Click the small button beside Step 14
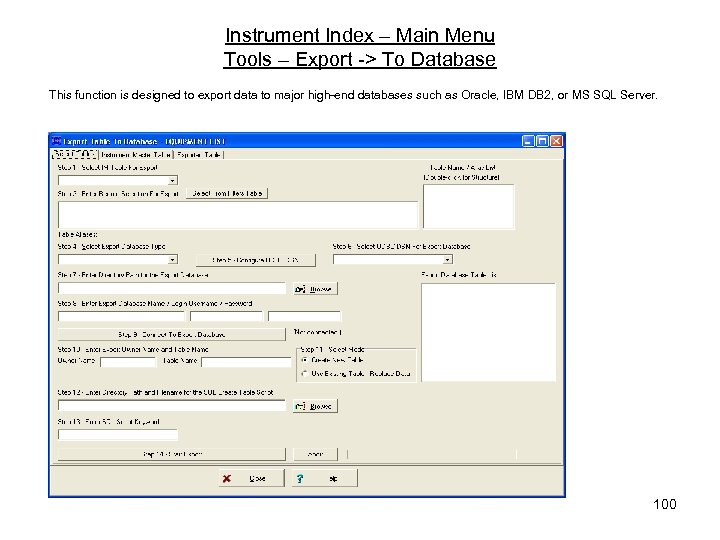 (x=315, y=454)
